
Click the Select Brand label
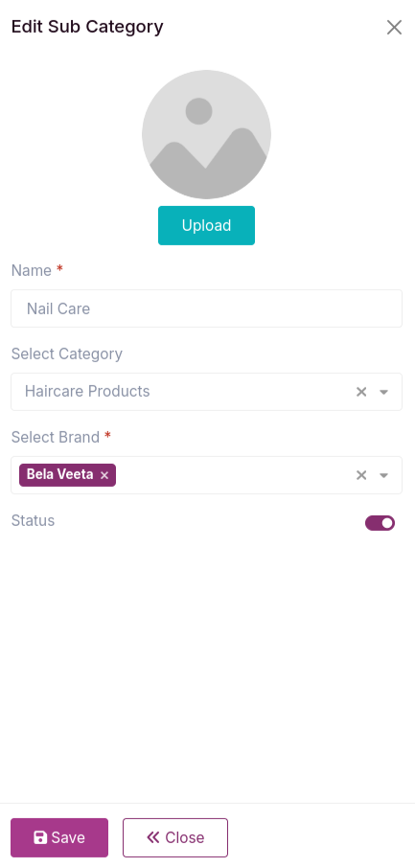click(x=56, y=437)
